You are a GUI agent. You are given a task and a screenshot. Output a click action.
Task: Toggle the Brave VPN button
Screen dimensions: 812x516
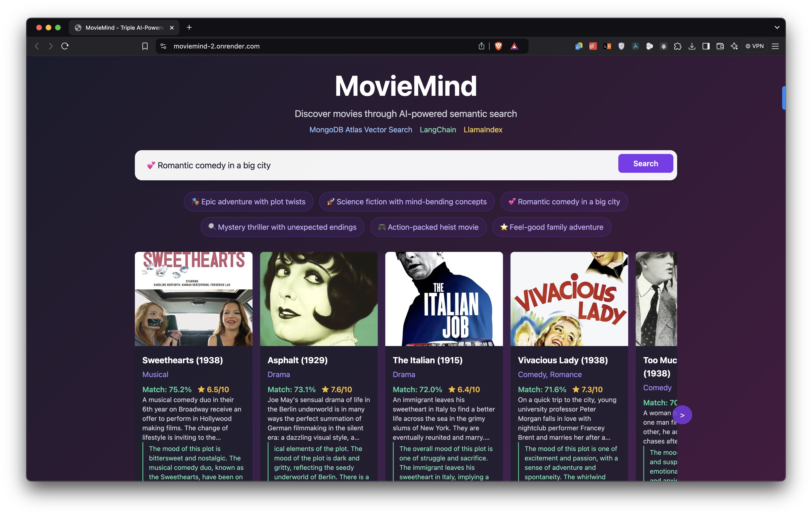pyautogui.click(x=754, y=46)
